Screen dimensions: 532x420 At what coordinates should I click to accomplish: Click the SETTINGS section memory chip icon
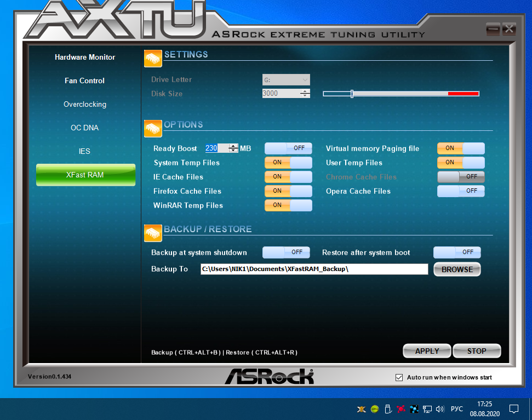pos(153,59)
